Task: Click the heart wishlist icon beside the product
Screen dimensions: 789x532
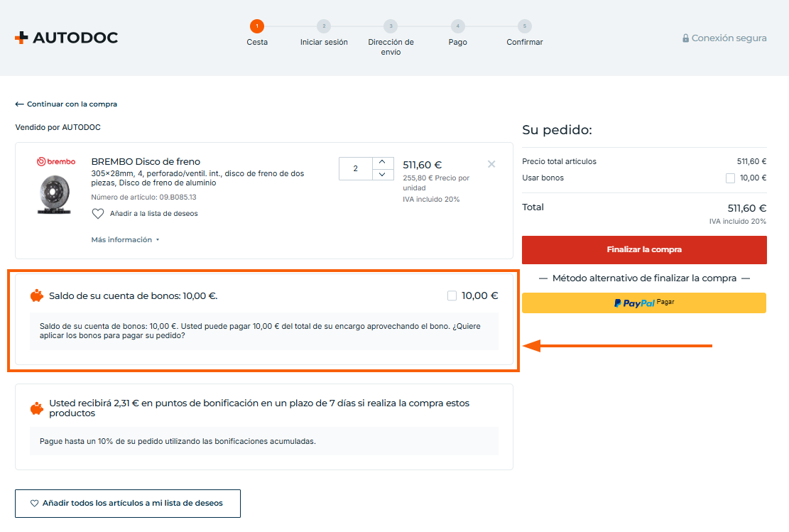Action: (x=98, y=213)
